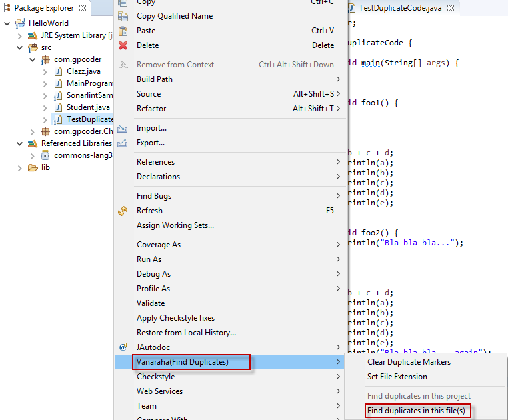The width and height of the screenshot is (508, 420).
Task: Collapse the HelloWorld project tree
Action: click(x=7, y=23)
